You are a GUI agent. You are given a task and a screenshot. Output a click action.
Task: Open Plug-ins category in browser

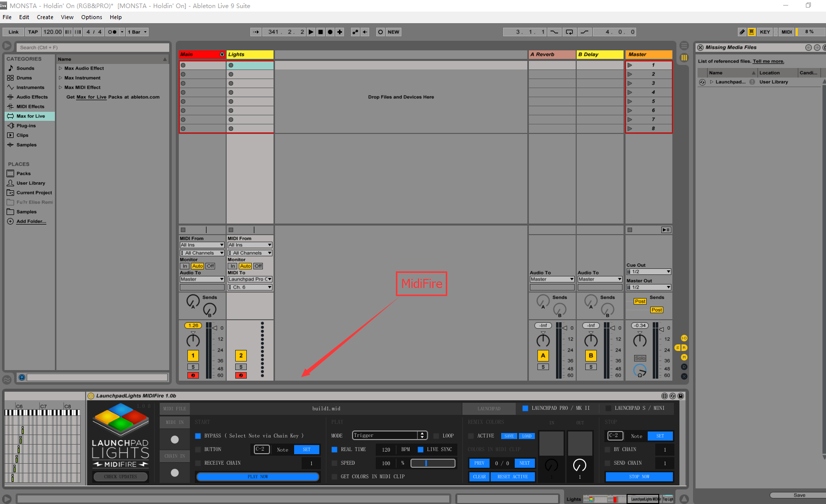pyautogui.click(x=26, y=126)
